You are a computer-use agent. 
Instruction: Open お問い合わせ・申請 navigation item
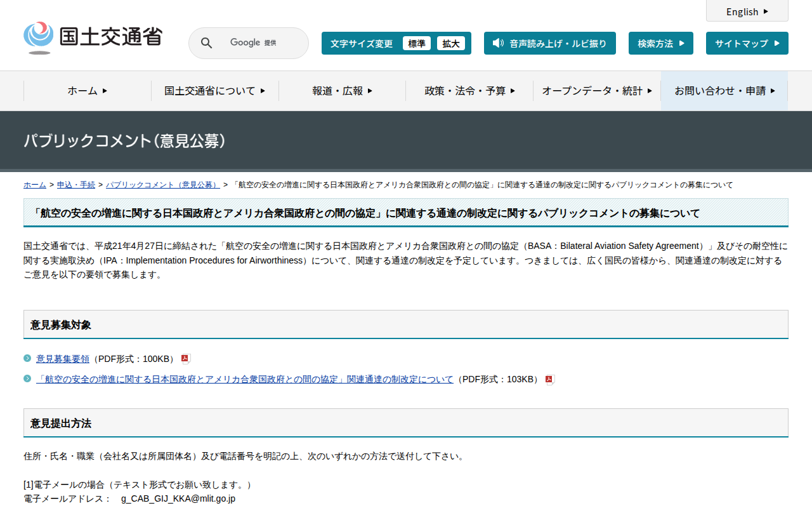(724, 91)
